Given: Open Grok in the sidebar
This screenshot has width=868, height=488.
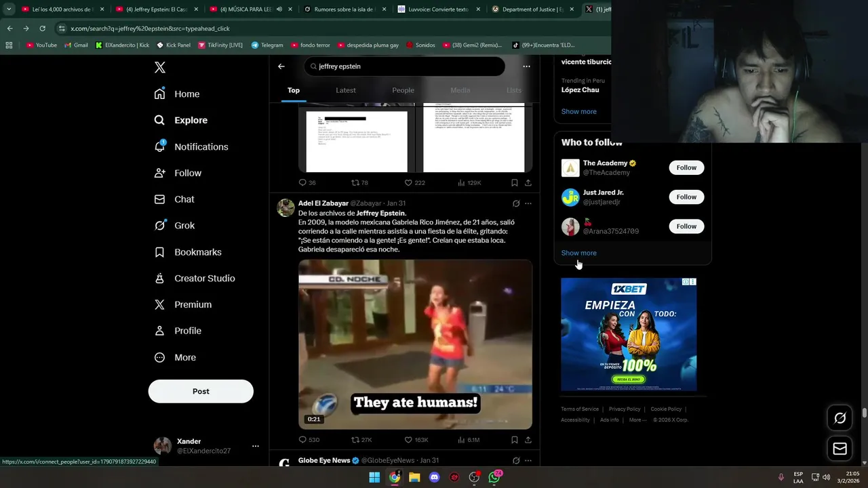Looking at the screenshot, I should (x=174, y=226).
